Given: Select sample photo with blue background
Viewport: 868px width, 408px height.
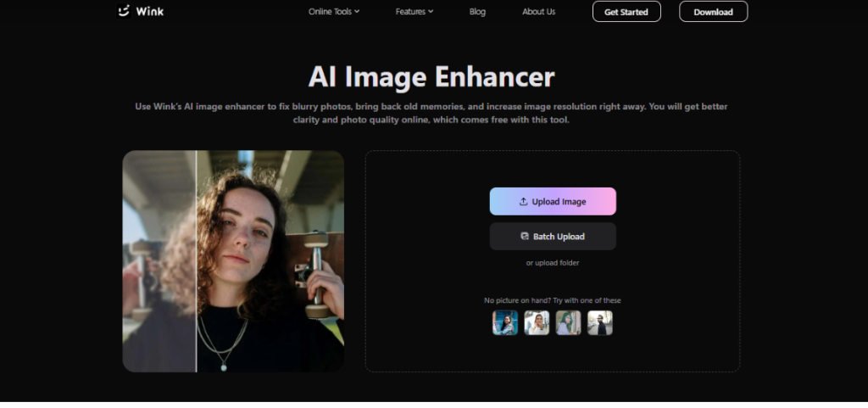Looking at the screenshot, I should click(505, 322).
